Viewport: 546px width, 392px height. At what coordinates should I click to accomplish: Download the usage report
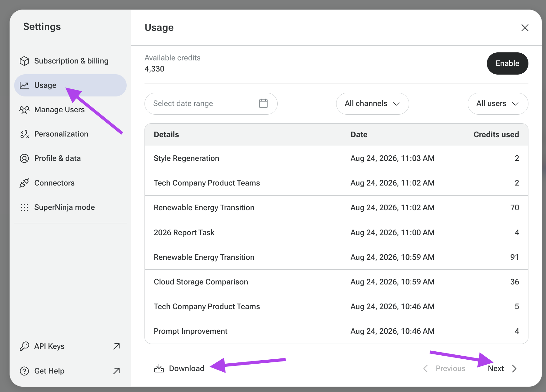point(179,369)
